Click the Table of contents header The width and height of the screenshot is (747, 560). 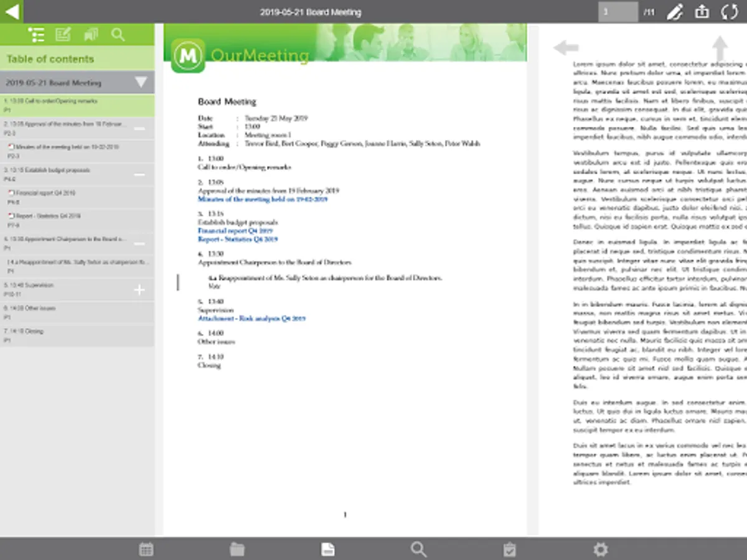(50, 59)
